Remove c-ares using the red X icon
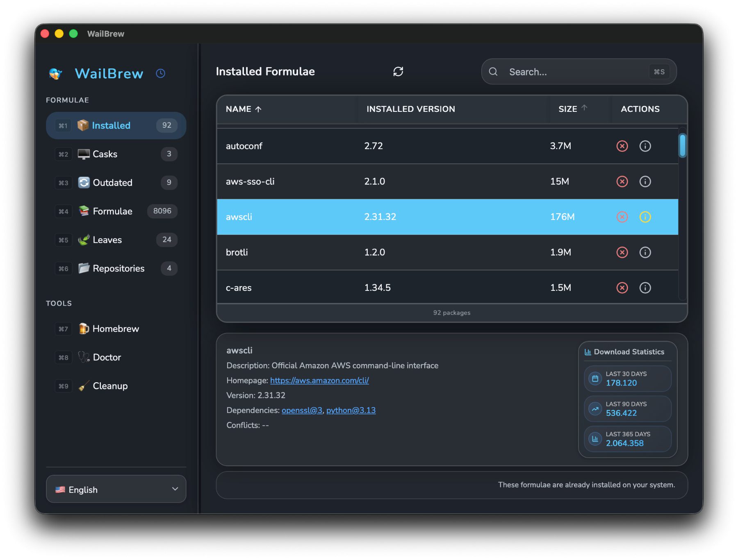Screen dimensions: 738x560 [622, 288]
